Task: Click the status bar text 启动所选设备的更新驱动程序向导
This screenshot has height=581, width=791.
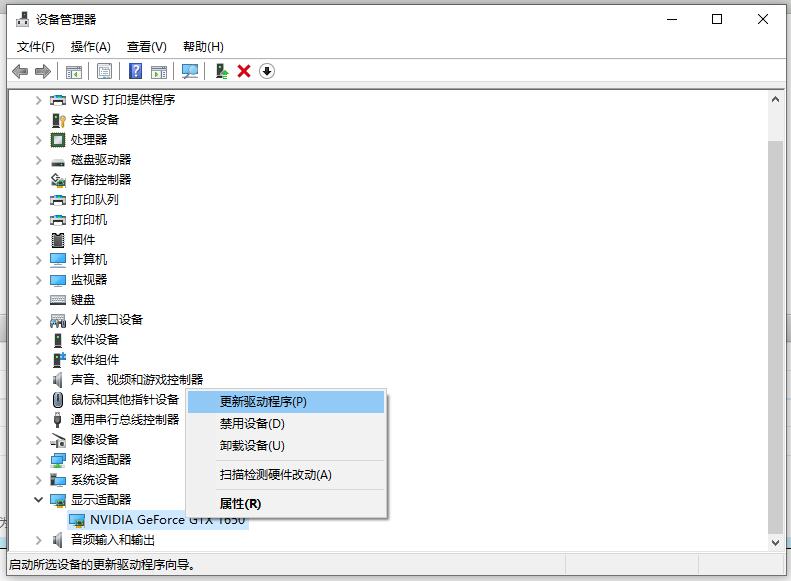Action: [102, 565]
